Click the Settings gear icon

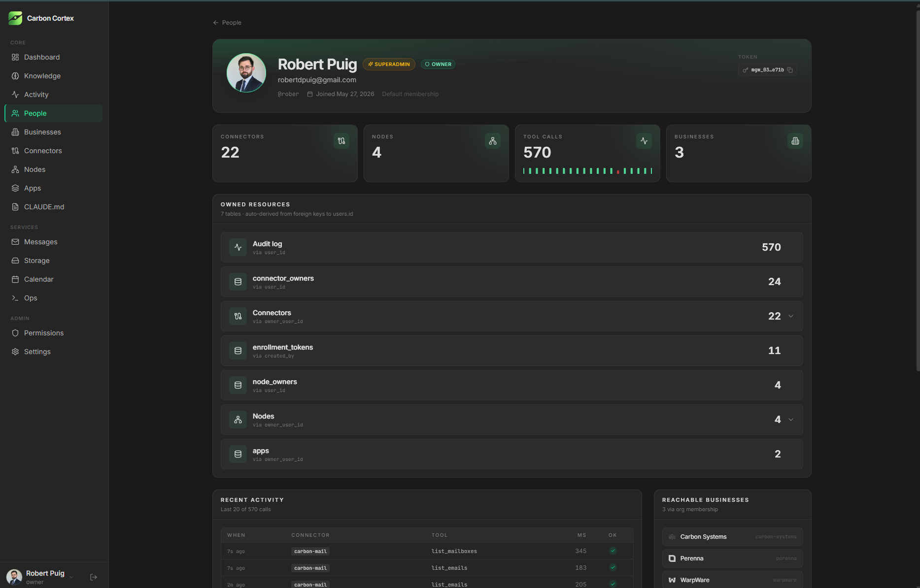(x=15, y=352)
